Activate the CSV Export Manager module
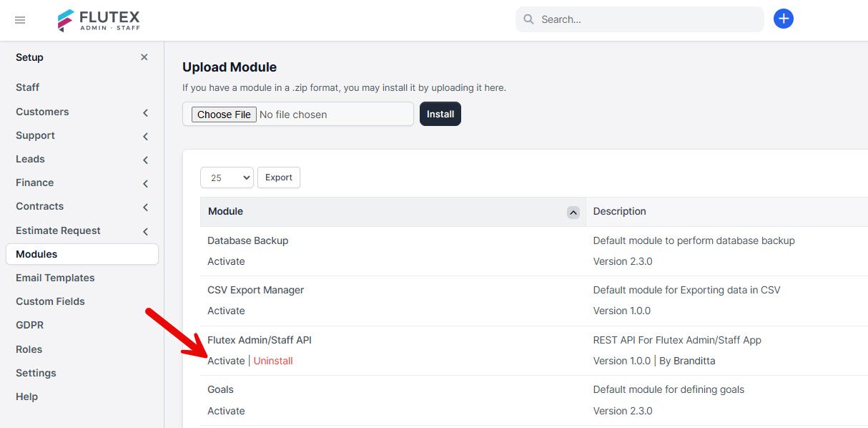Screen dimensions: 868x428 [x=226, y=311]
